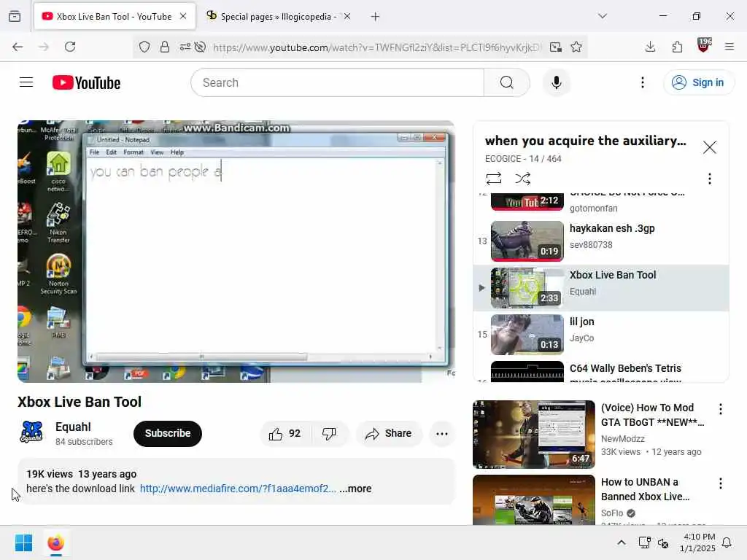The height and width of the screenshot is (560, 747).
Task: Expand description with ...more
Action: [x=355, y=489]
